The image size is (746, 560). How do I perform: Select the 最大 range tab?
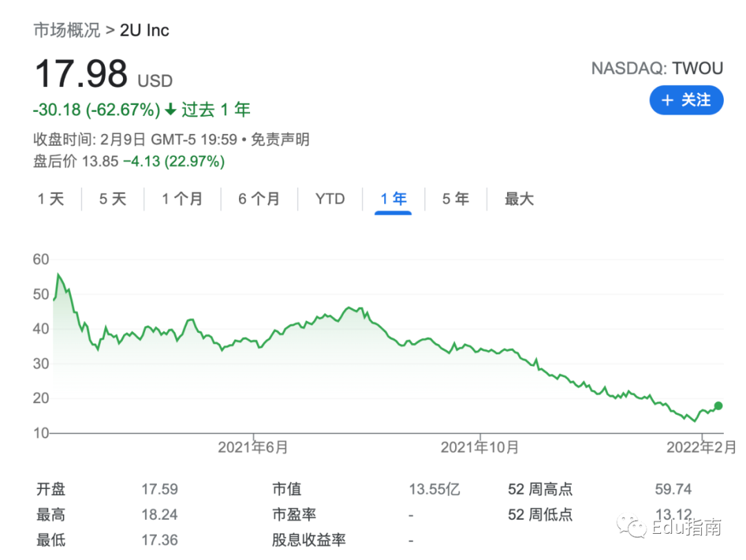pyautogui.click(x=519, y=198)
